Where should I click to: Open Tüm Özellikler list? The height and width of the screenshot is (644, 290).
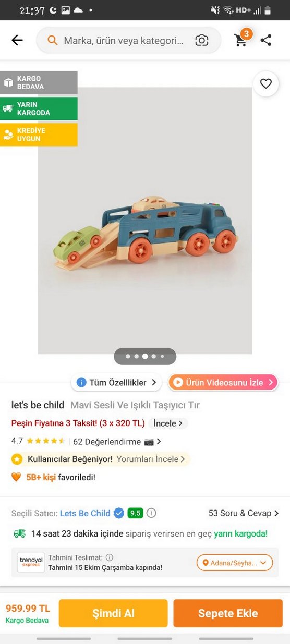116,382
